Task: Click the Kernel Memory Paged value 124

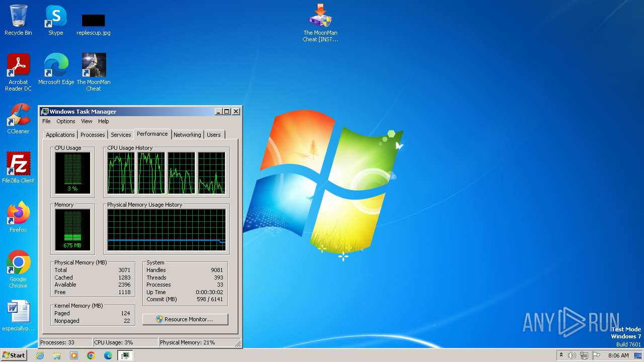Action: coord(126,313)
